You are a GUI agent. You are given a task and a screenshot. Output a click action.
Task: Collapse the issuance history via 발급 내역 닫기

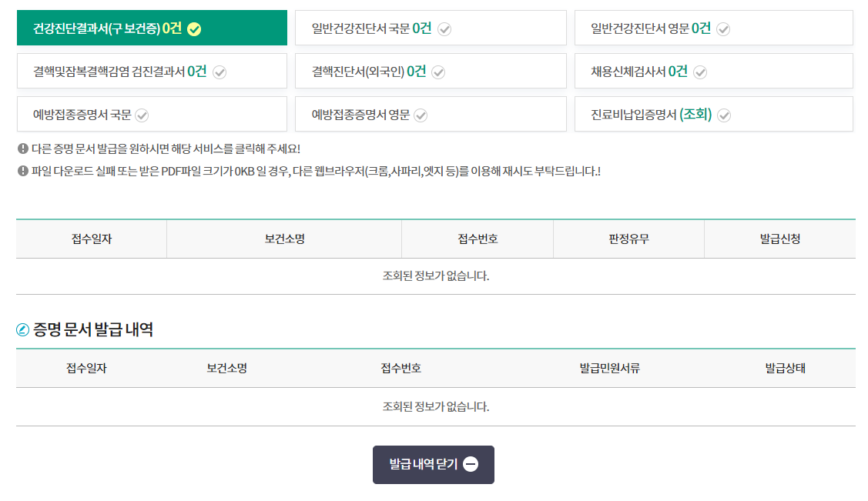[x=434, y=464]
